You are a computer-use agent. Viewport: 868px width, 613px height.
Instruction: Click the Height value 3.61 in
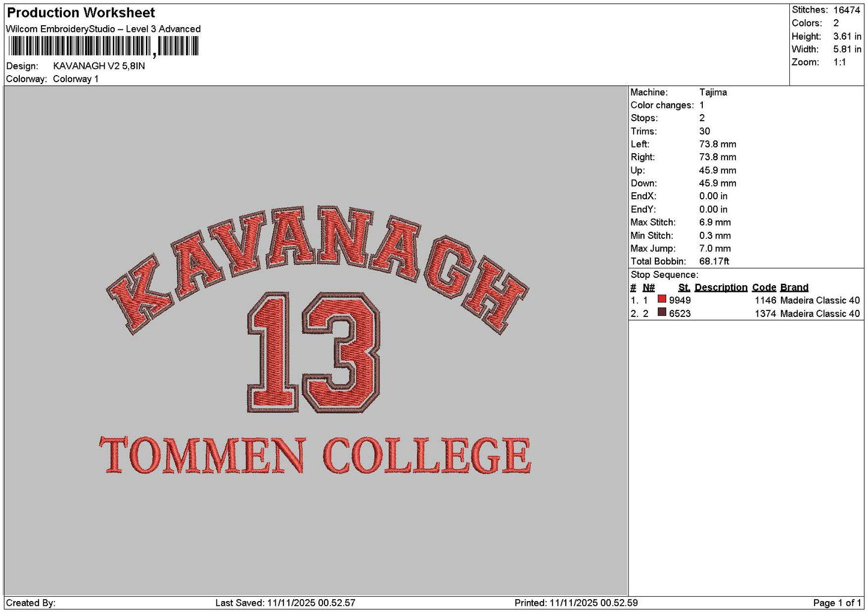click(x=847, y=37)
